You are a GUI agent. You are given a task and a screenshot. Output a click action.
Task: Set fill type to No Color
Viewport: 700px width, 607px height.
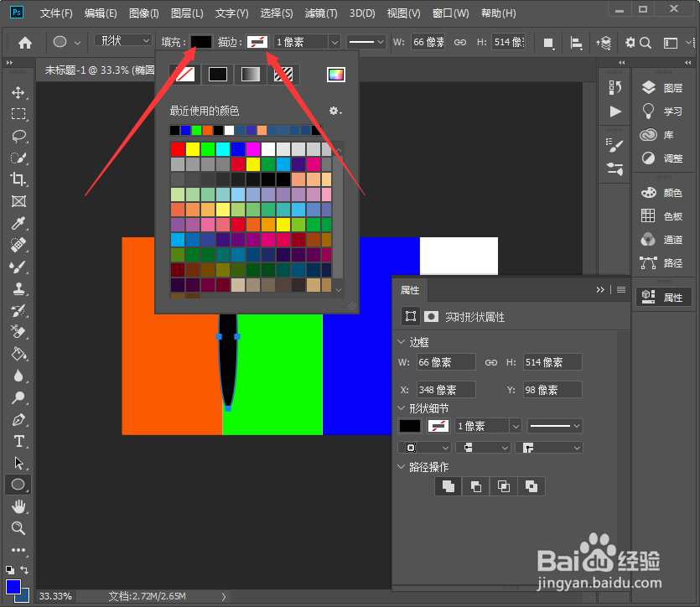click(x=184, y=74)
